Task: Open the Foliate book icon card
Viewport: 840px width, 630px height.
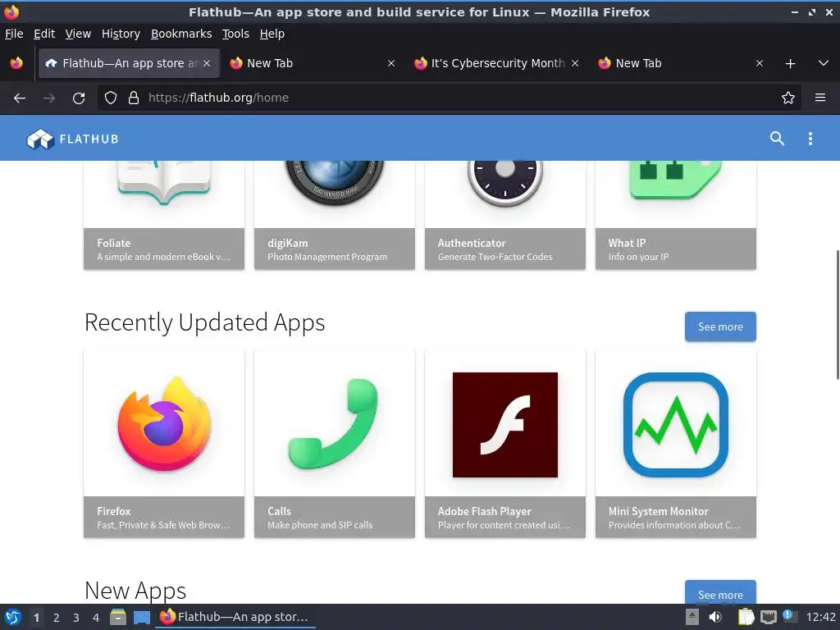Action: pos(164,182)
